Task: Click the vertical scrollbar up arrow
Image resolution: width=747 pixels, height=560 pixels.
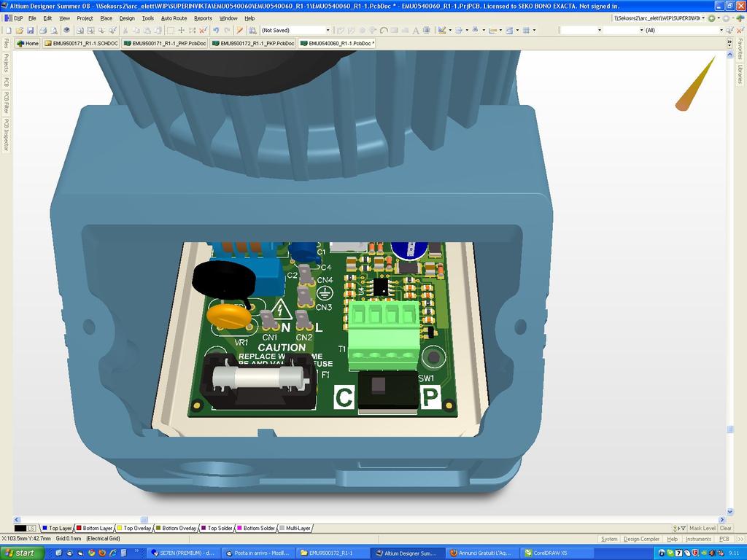Action: [x=729, y=55]
